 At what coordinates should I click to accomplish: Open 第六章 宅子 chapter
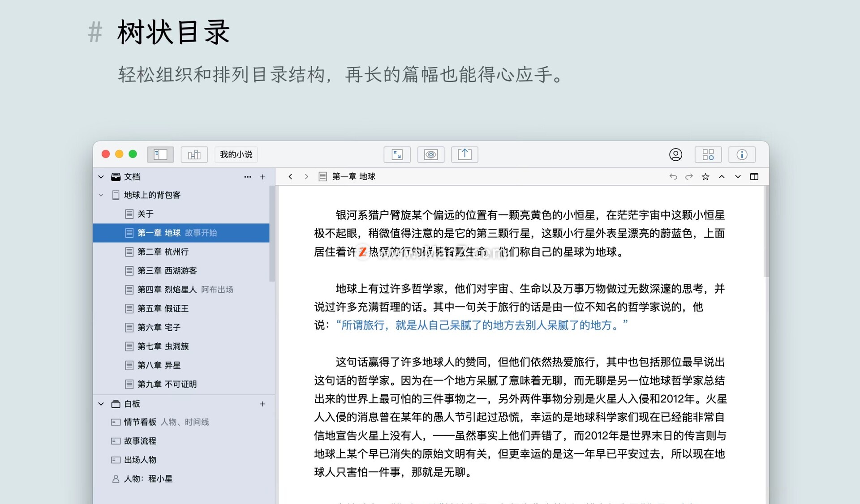click(181, 327)
